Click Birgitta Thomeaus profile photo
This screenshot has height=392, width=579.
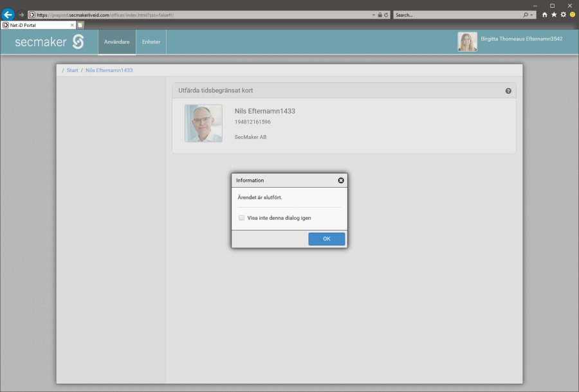467,42
